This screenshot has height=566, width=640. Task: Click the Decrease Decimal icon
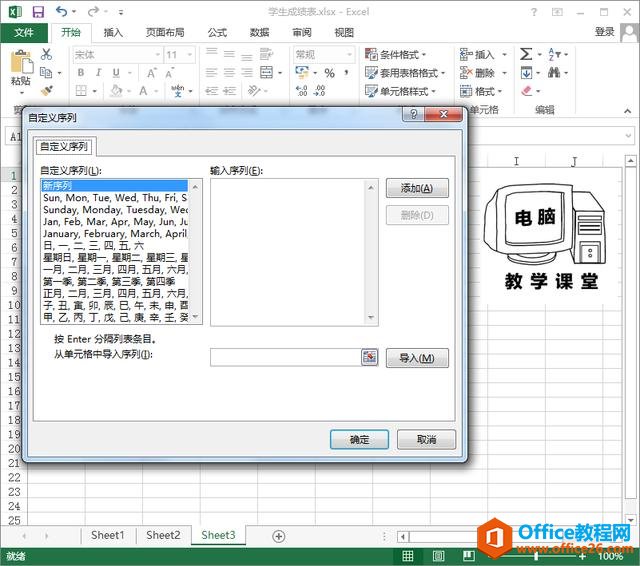(x=319, y=91)
